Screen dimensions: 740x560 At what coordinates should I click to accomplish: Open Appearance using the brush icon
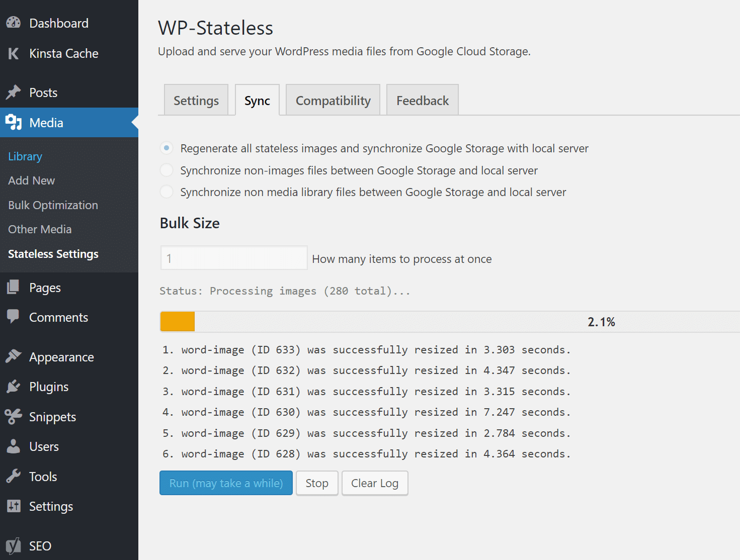pos(14,356)
